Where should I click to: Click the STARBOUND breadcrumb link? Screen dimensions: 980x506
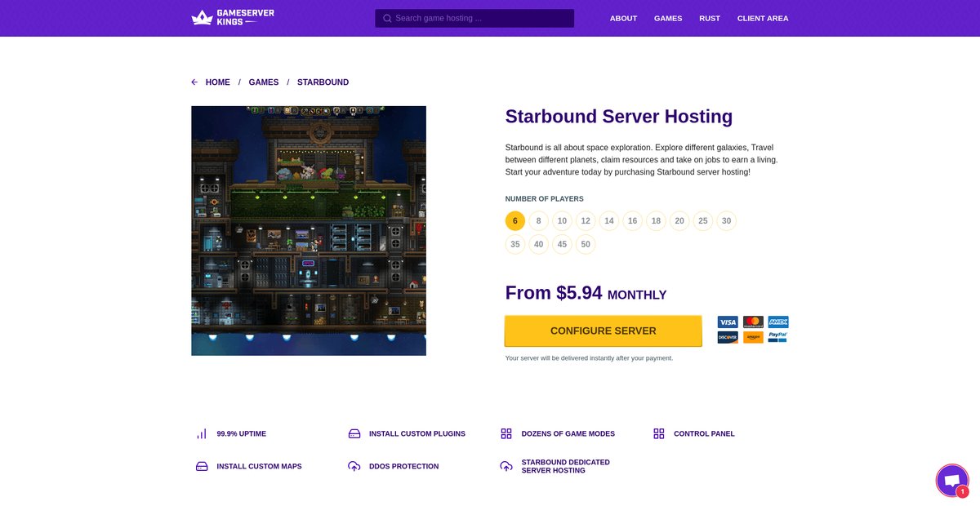coord(323,82)
